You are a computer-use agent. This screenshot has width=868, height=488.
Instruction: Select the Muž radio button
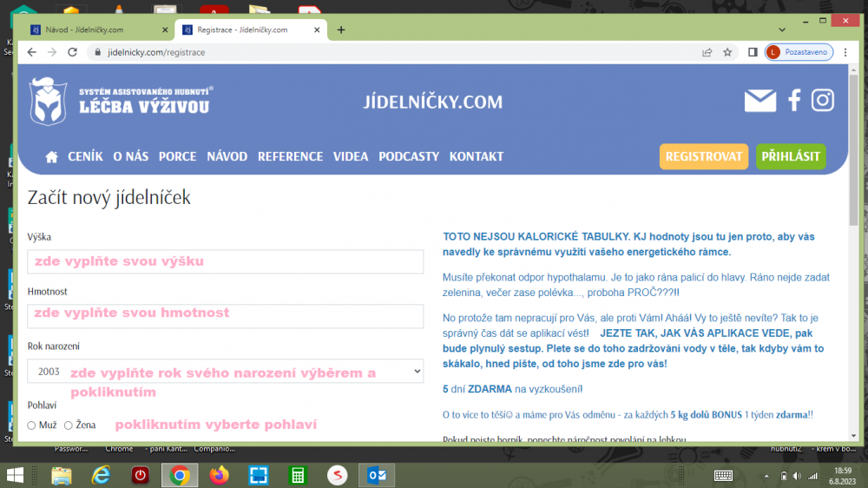tap(32, 425)
